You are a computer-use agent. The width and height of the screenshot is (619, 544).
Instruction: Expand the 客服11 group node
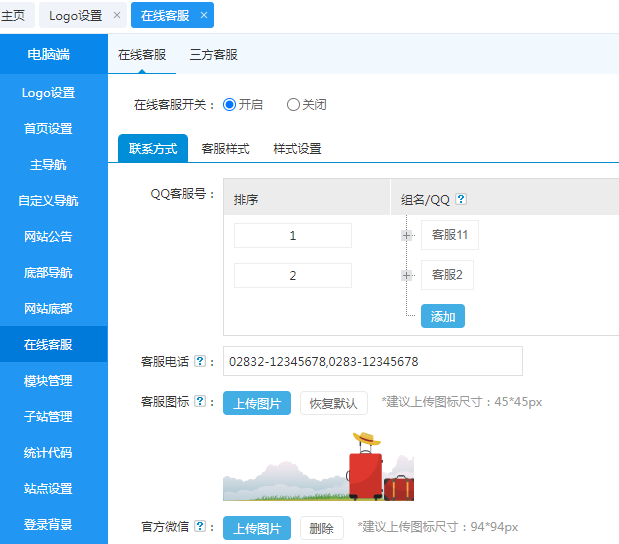coord(407,235)
